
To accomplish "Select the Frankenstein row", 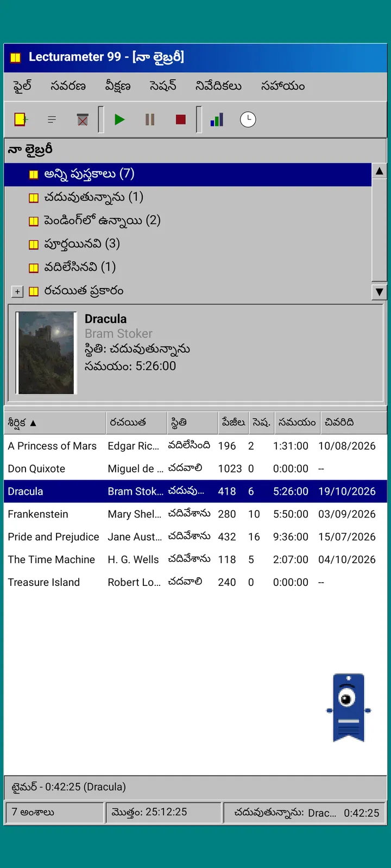I will [x=195, y=514].
